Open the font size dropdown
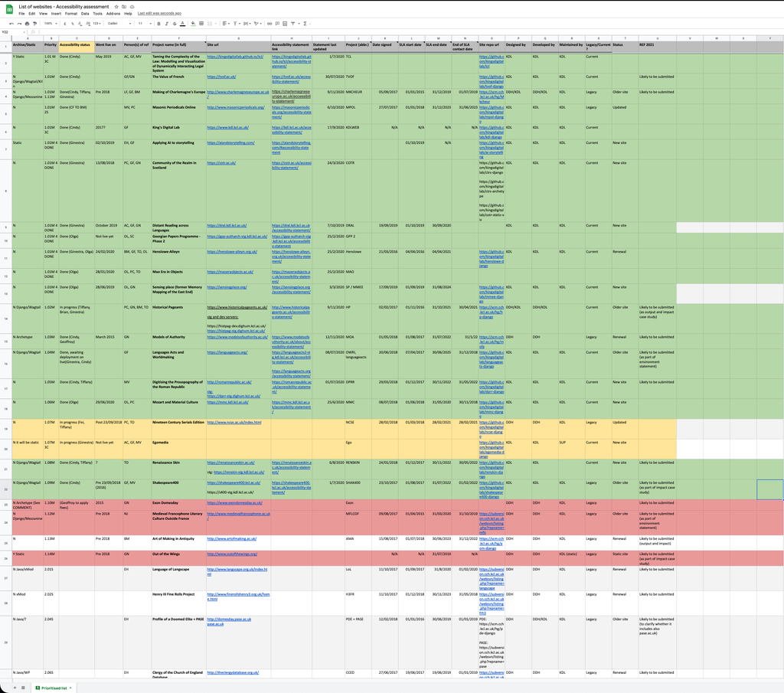 pos(143,24)
